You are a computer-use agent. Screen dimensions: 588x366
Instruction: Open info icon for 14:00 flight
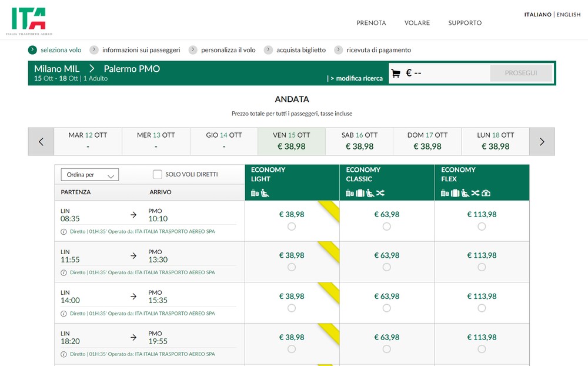pos(64,314)
